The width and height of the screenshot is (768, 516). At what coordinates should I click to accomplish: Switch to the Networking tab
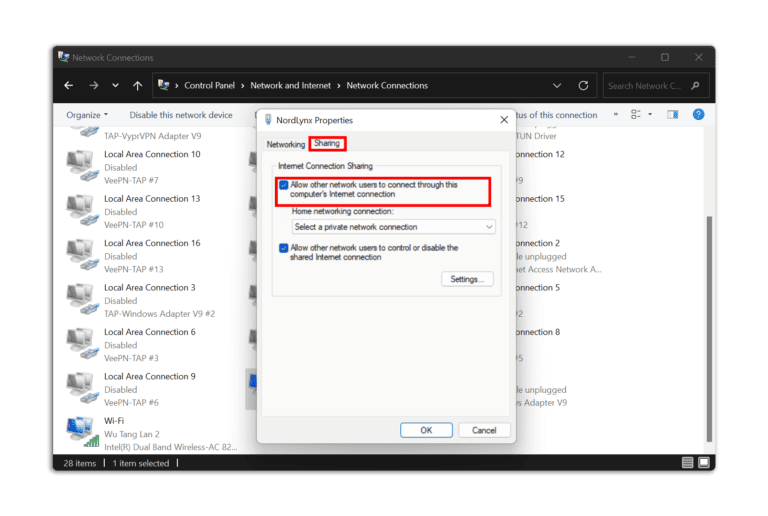[x=286, y=144]
